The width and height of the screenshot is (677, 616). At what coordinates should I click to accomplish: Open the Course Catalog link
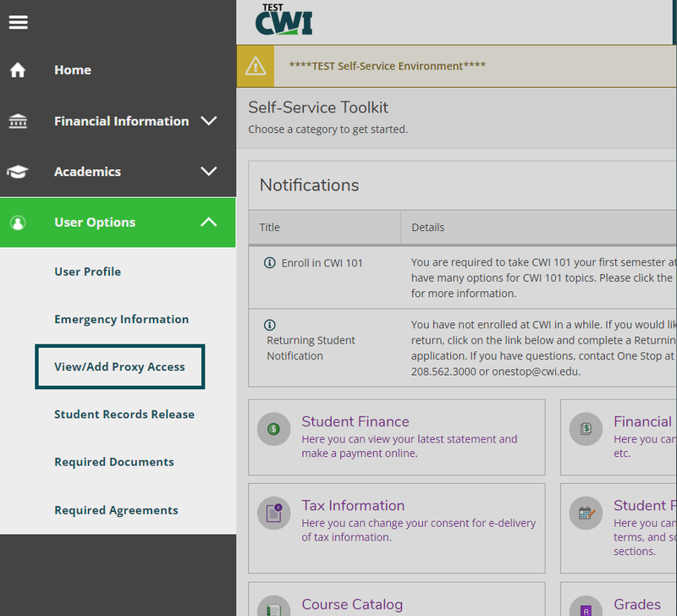352,604
